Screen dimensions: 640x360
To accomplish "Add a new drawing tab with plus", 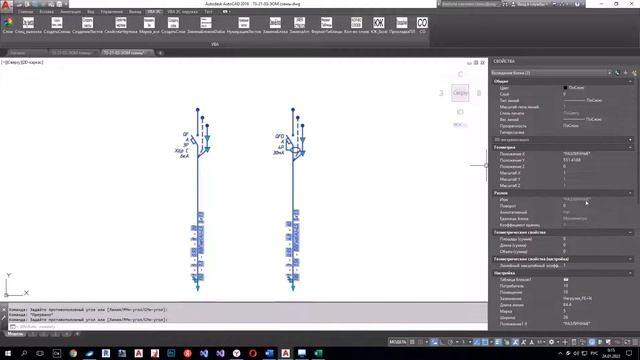I will (160, 53).
